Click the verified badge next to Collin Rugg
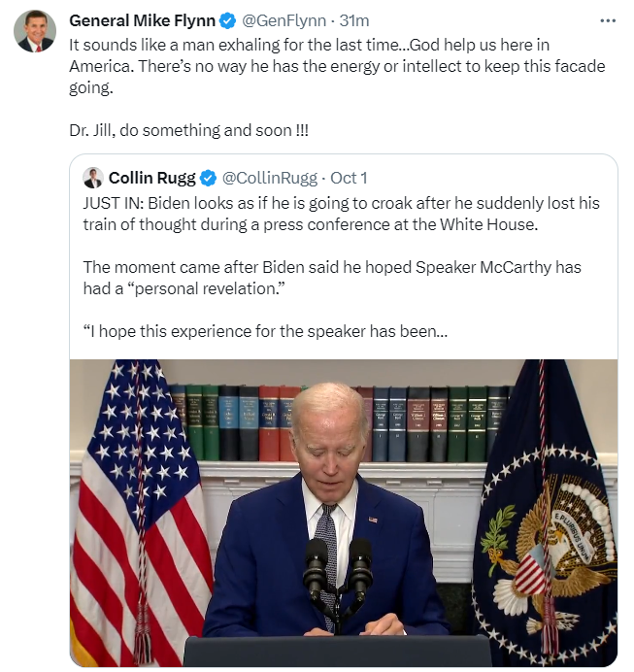 (208, 178)
